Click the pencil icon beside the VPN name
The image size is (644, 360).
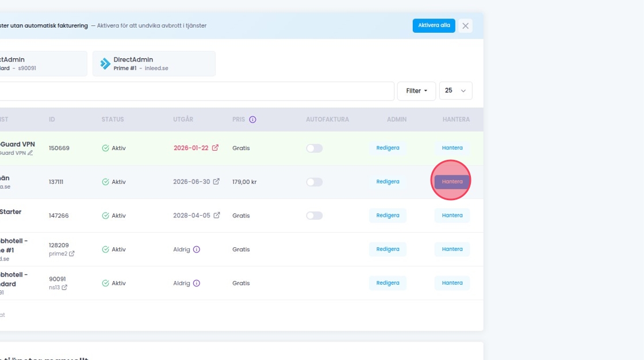click(x=30, y=153)
